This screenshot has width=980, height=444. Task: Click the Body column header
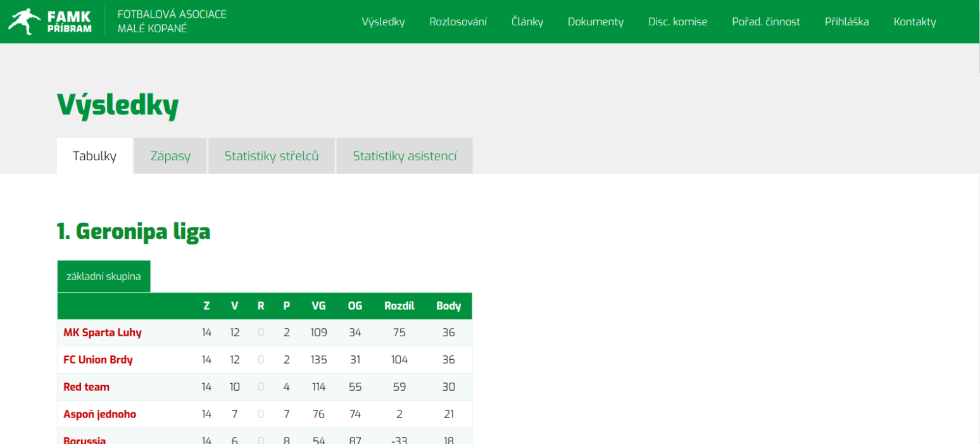click(448, 306)
